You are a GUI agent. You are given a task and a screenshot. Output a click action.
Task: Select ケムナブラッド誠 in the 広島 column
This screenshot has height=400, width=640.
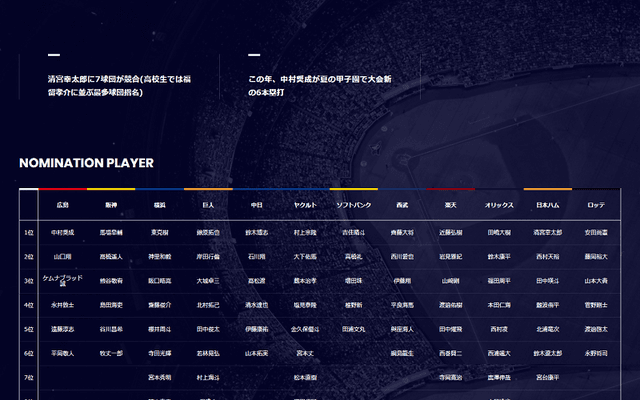point(63,280)
